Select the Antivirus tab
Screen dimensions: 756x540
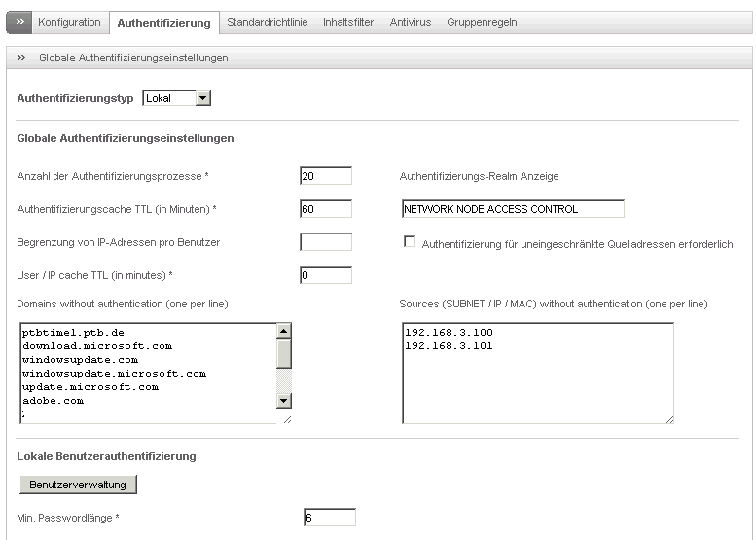[411, 22]
